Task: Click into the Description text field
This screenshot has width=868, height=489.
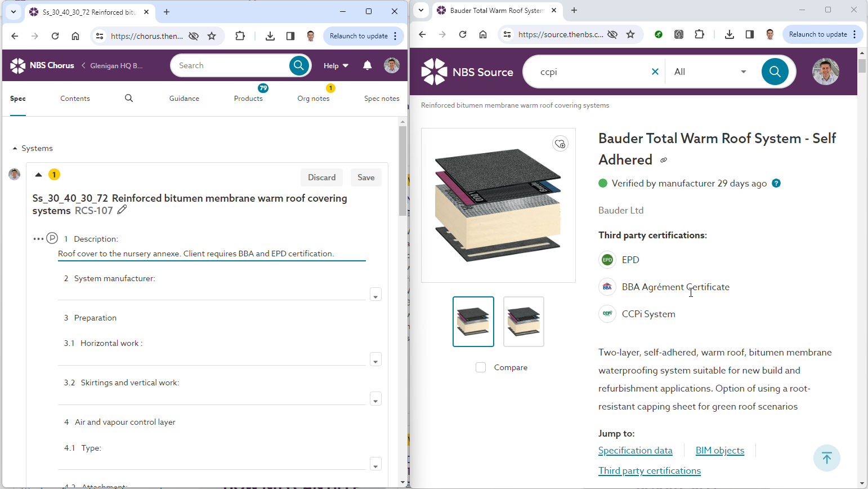Action: pos(212,254)
